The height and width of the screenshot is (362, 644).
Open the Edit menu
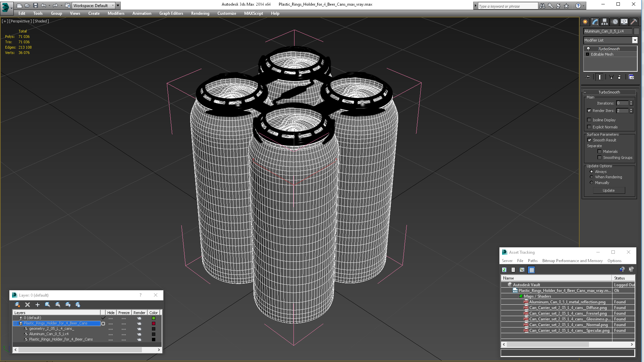coord(22,13)
